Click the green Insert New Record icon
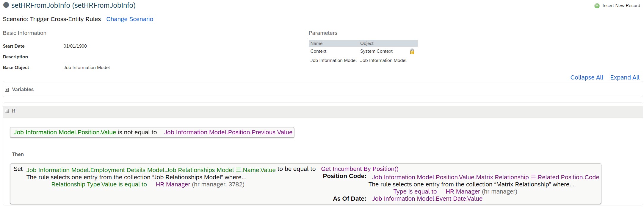This screenshot has width=644, height=212. coord(597,6)
